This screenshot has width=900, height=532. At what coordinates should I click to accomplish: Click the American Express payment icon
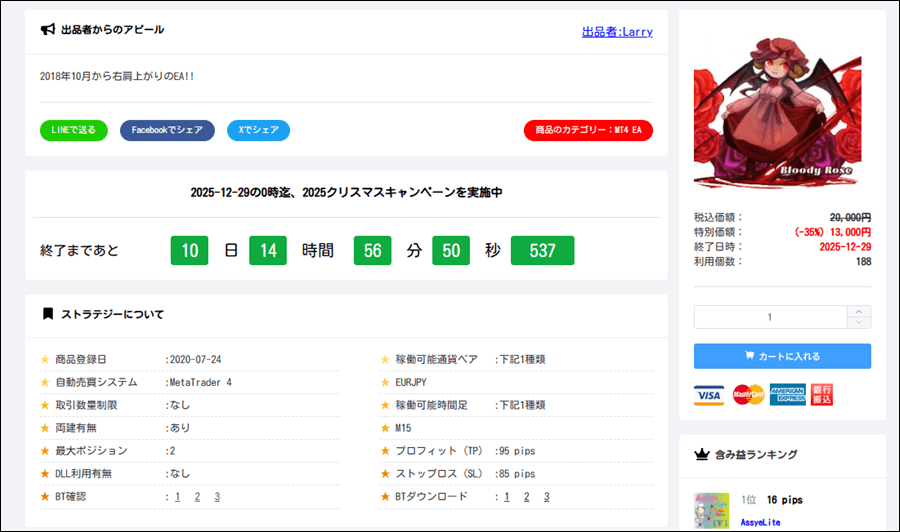[x=788, y=395]
